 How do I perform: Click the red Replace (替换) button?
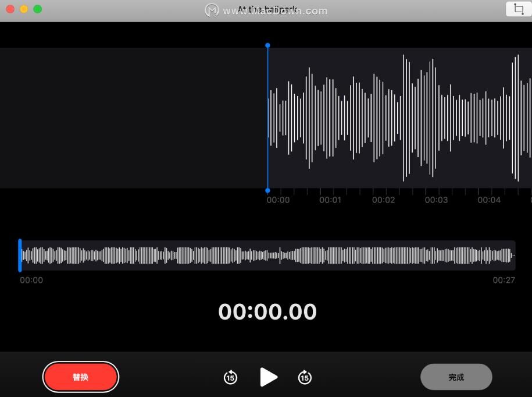point(81,377)
